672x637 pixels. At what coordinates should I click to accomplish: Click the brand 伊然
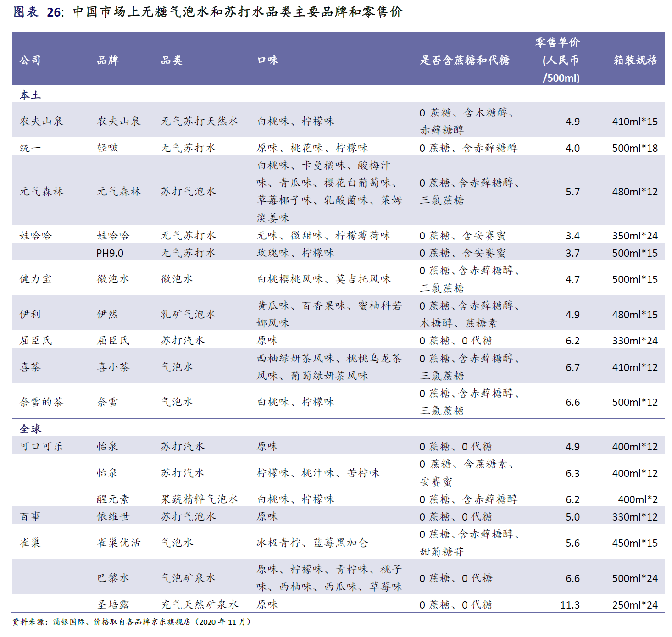(x=108, y=314)
